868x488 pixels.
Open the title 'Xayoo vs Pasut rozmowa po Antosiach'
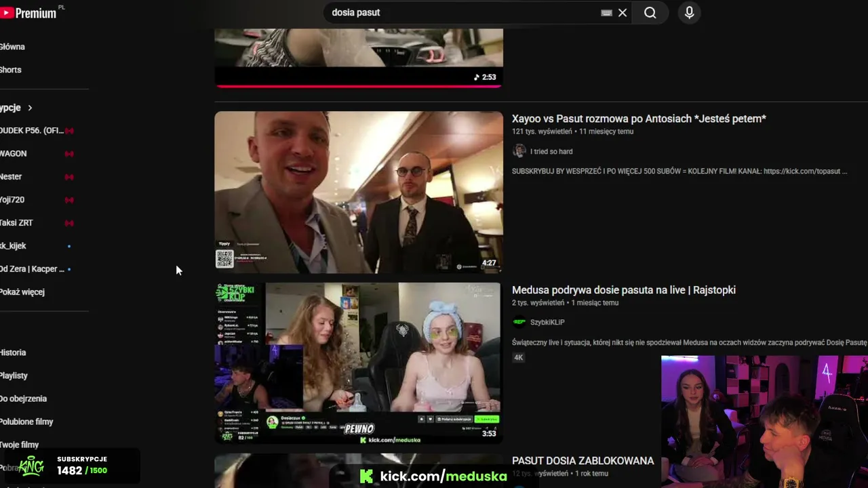point(639,119)
